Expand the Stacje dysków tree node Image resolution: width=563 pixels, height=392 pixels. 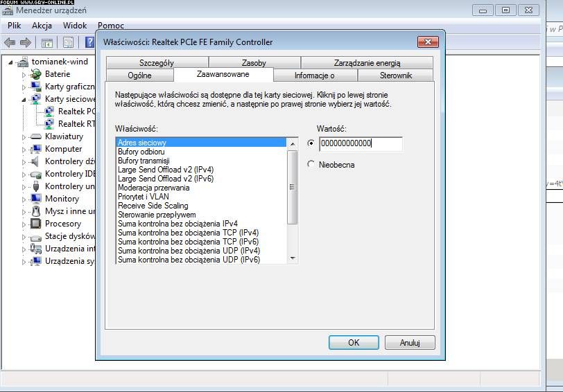[24, 237]
